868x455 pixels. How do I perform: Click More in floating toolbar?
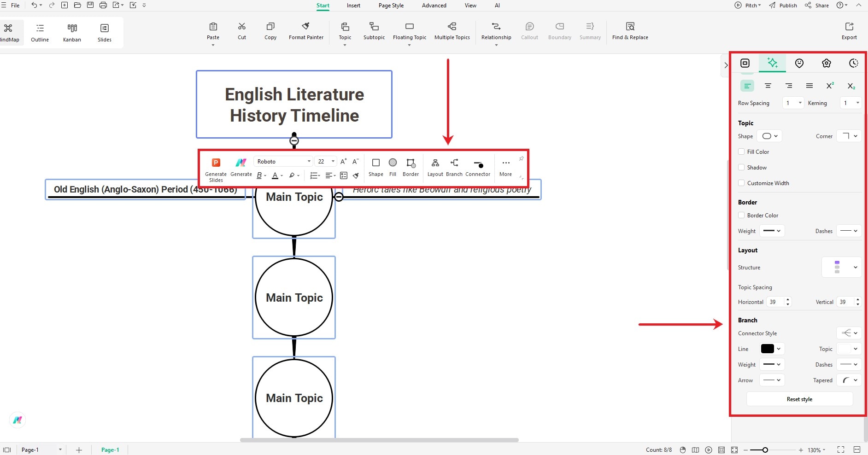(x=505, y=167)
